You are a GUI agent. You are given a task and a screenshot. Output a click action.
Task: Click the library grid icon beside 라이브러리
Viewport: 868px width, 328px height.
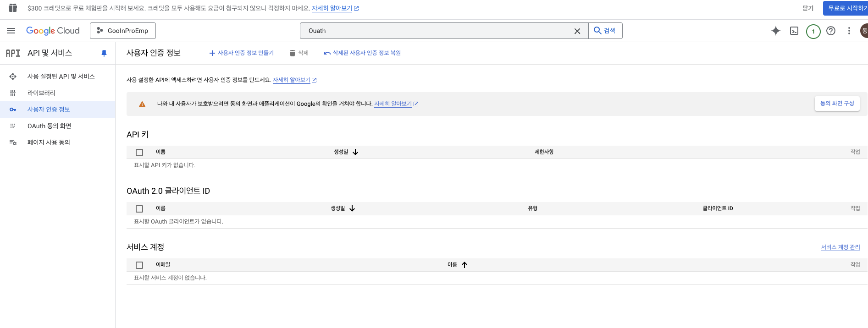13,93
